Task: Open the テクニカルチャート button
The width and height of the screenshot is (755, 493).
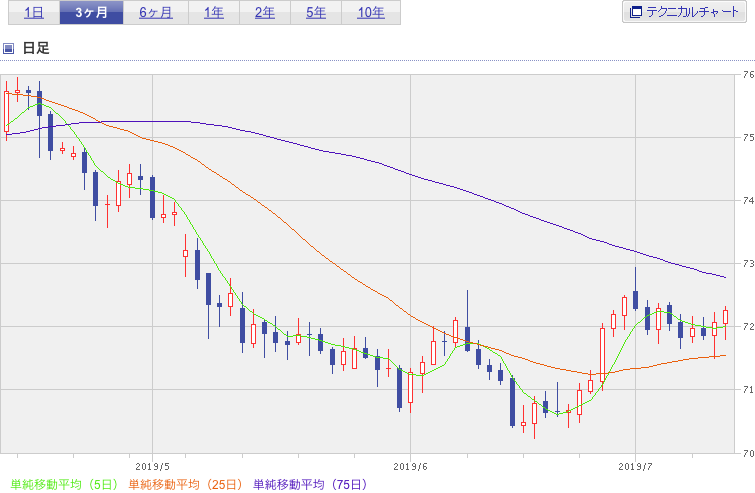Action: pos(684,12)
